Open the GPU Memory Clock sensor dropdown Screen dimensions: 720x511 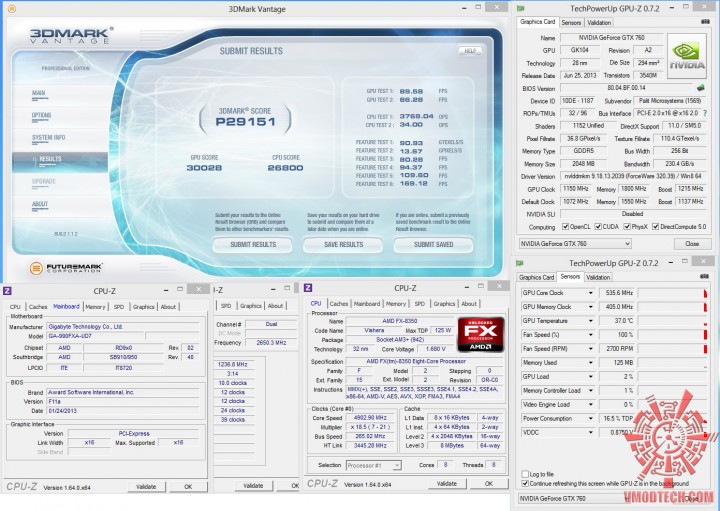point(591,307)
